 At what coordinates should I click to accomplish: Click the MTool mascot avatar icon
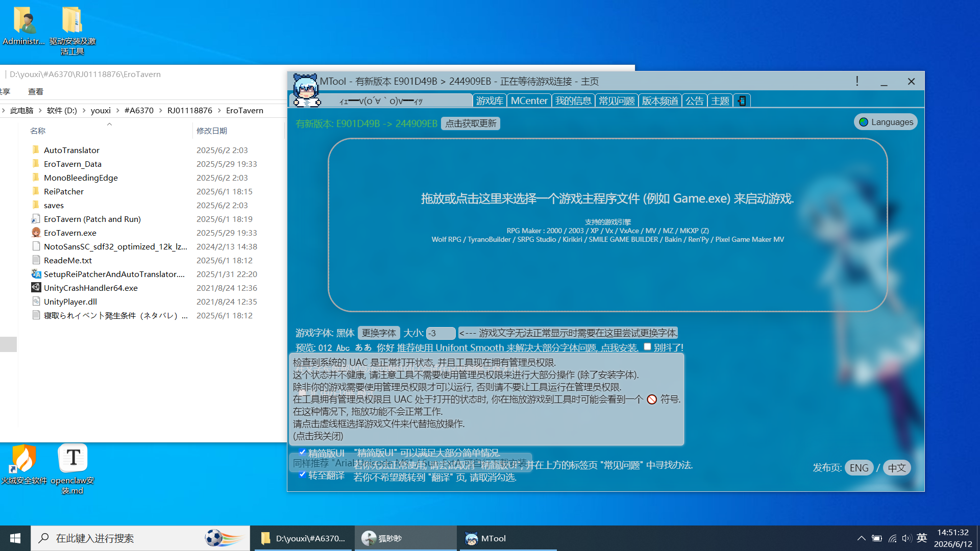(306, 90)
